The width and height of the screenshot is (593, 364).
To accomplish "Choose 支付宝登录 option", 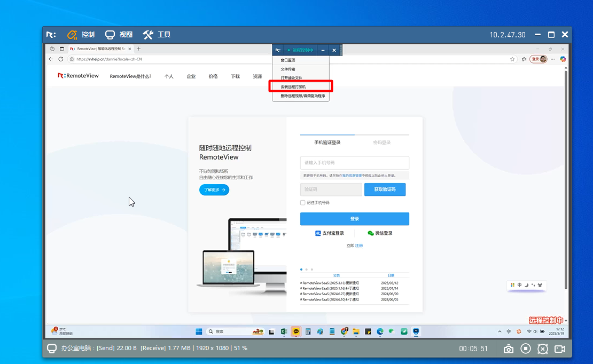I will pyautogui.click(x=330, y=233).
